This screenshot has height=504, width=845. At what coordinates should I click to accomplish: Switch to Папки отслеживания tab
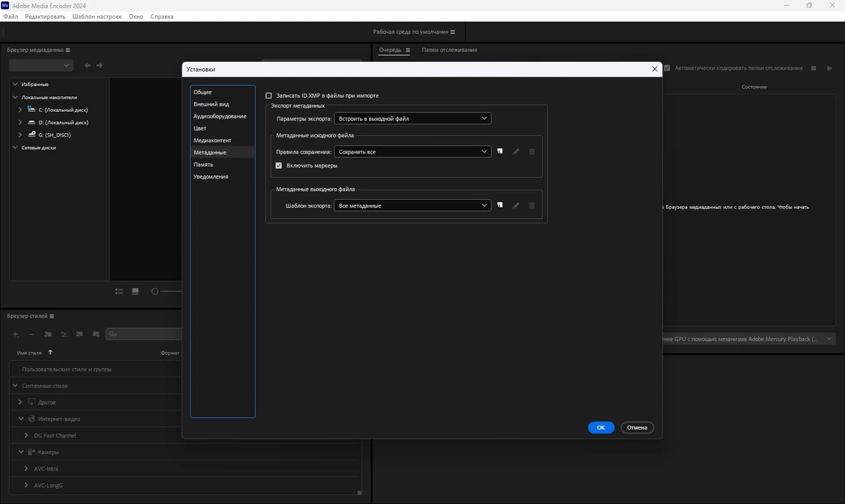(449, 50)
